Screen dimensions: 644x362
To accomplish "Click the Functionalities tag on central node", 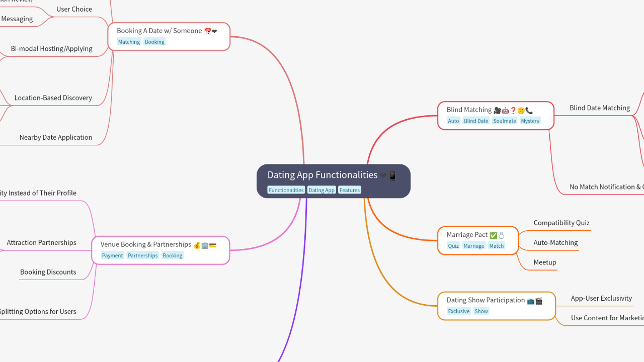I will (286, 190).
